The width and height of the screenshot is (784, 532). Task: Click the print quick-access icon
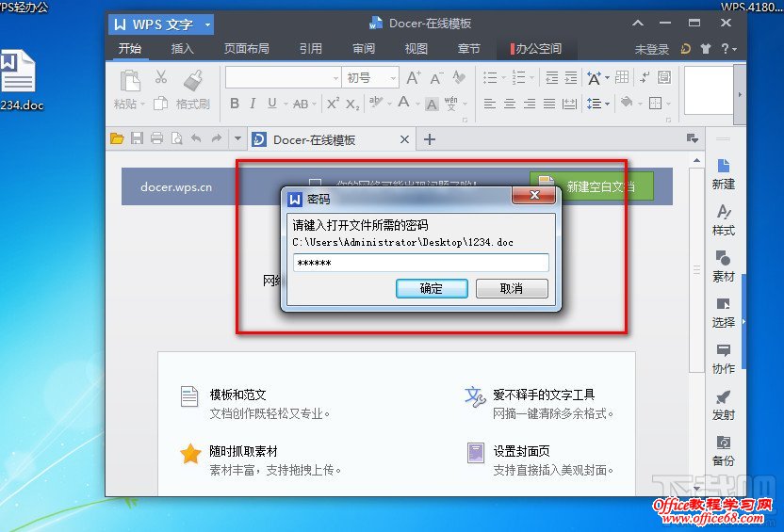(x=157, y=138)
